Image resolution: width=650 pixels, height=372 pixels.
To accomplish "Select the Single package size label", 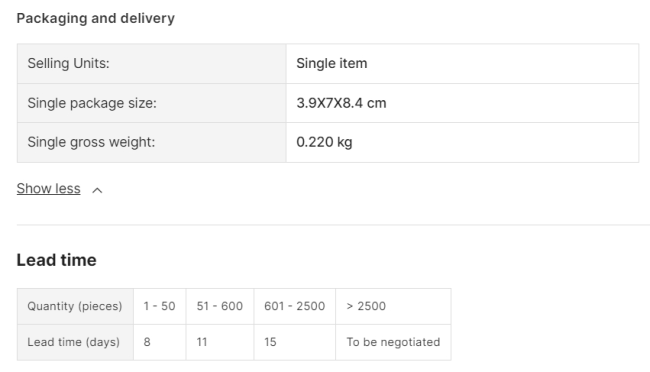I will [92, 103].
